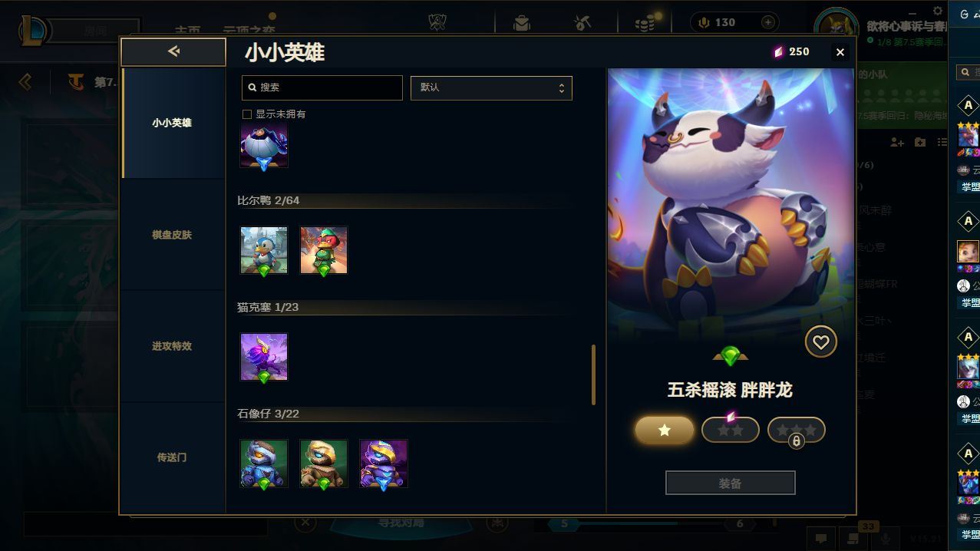This screenshot has height=551, width=980.
Task: Select the one-star variant button
Action: pyautogui.click(x=665, y=430)
